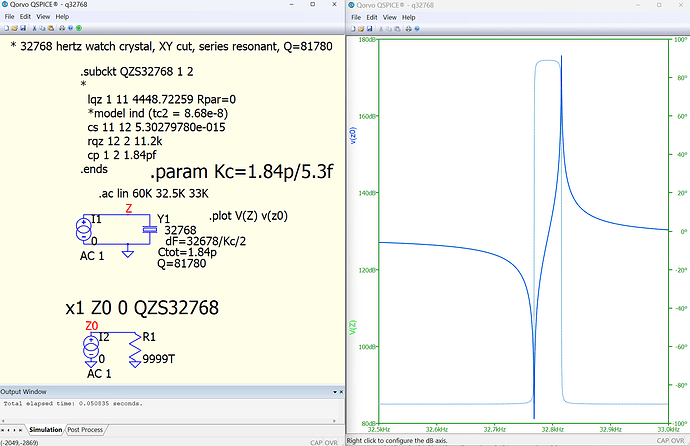Select dF=32678/Kc/2 attribute text
The height and width of the screenshot is (446, 690).
206,241
